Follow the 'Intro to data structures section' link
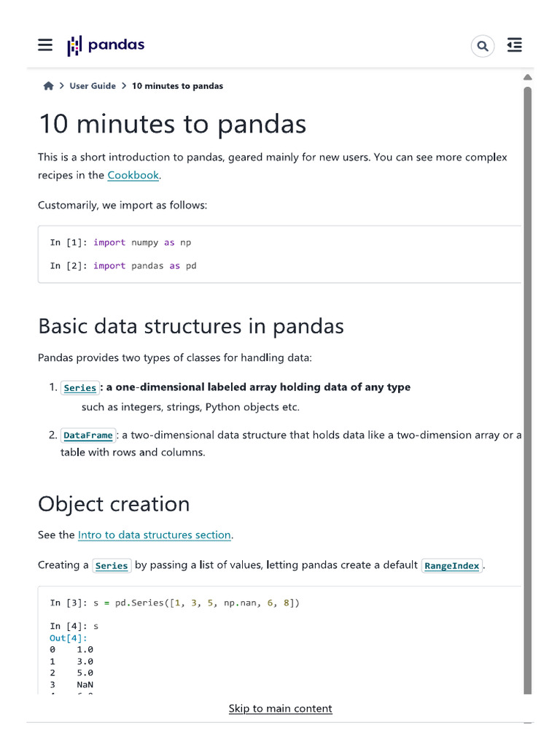The width and height of the screenshot is (560, 747). (155, 535)
